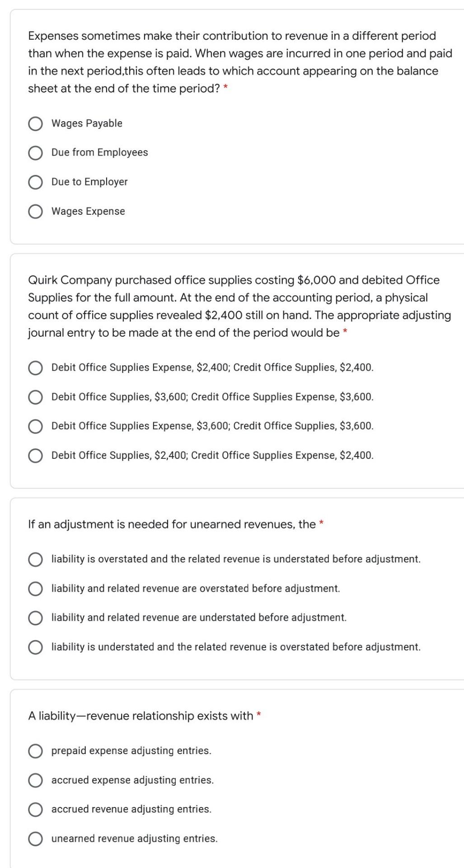The image size is (464, 868).
Task: Select liability overstated, revenue understated option
Action: coord(36,559)
